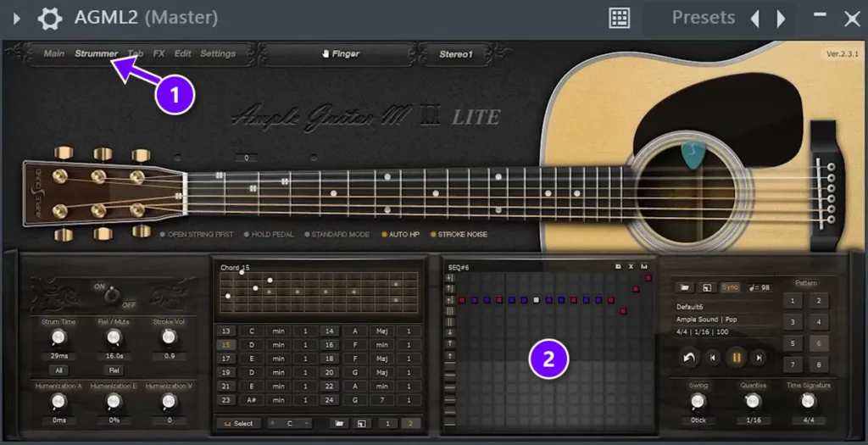This screenshot has width=868, height=445.
Task: Open folder icon beside chord Select button
Action: tap(339, 424)
